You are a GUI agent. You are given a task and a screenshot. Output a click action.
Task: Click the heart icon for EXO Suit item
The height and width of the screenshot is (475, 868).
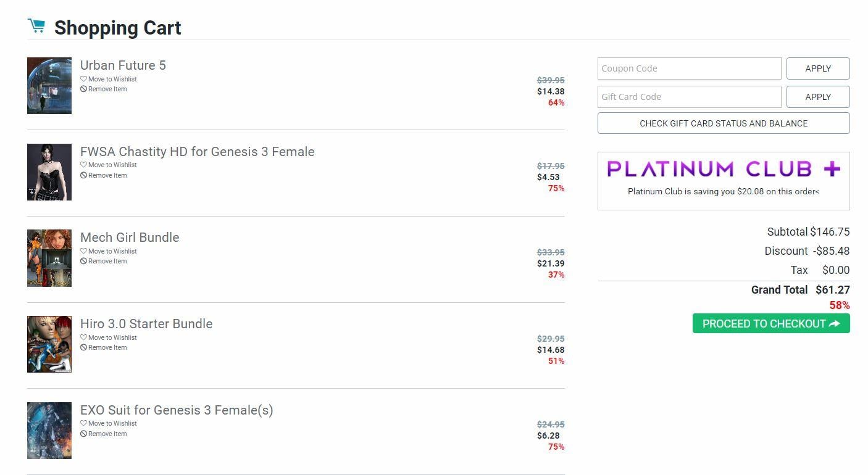click(x=83, y=423)
